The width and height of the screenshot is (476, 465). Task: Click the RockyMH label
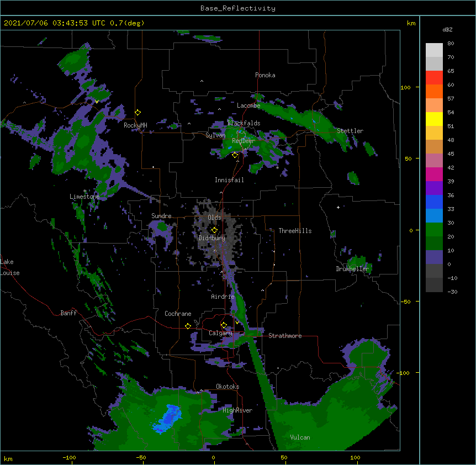tap(135, 125)
